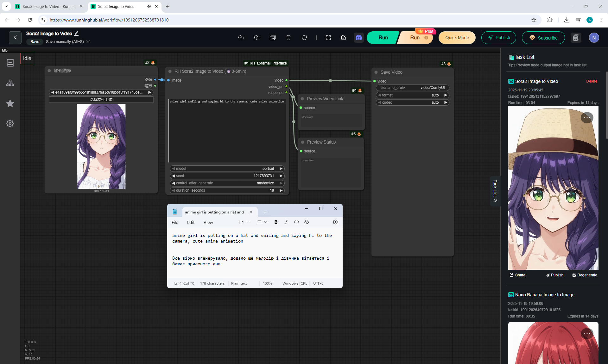Viewport: 608px width, 364px height.
Task: Click the duration_seconds slider field
Action: point(227,190)
